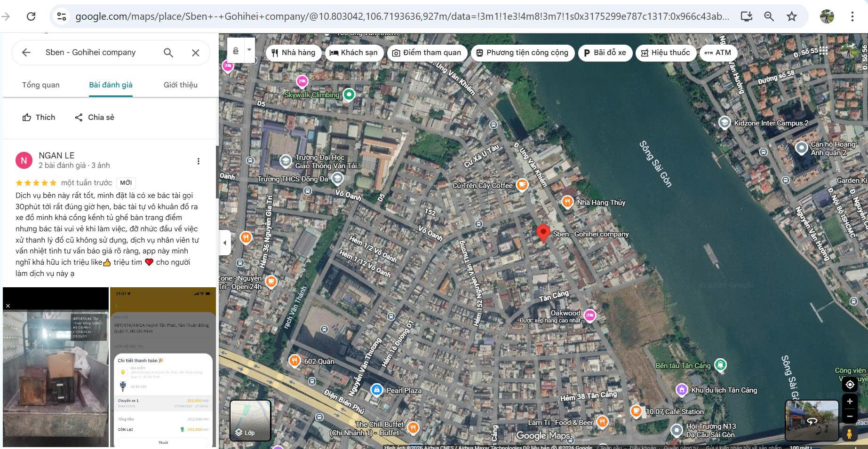Filter the map by Hiệu thuốc
This screenshot has height=449, width=868.
tap(665, 53)
